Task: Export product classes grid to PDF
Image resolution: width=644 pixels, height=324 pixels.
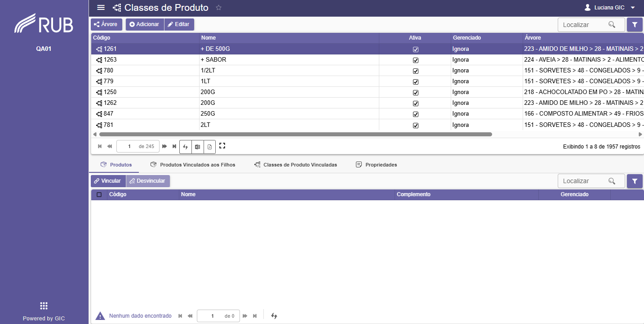Action: click(x=209, y=147)
